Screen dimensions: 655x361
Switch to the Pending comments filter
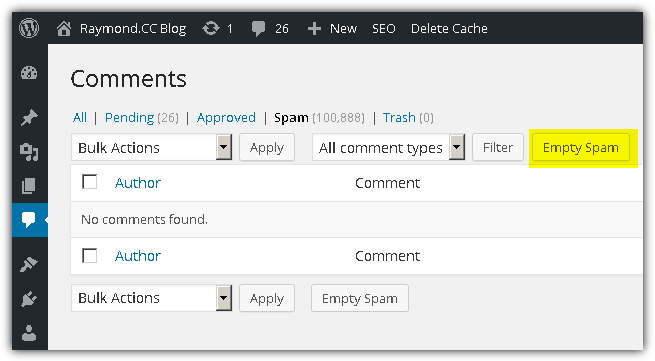[x=129, y=118]
